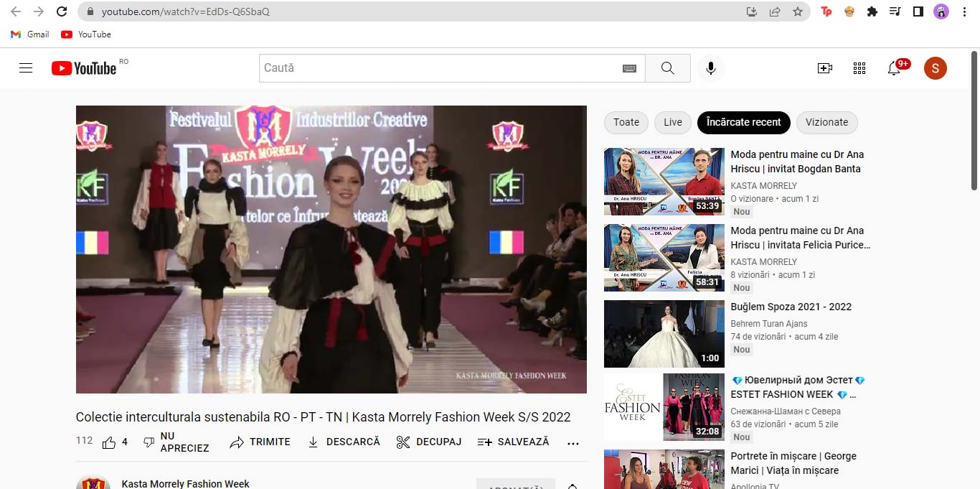Bookmark this page with the star icon
The width and height of the screenshot is (980, 489).
coord(798,11)
